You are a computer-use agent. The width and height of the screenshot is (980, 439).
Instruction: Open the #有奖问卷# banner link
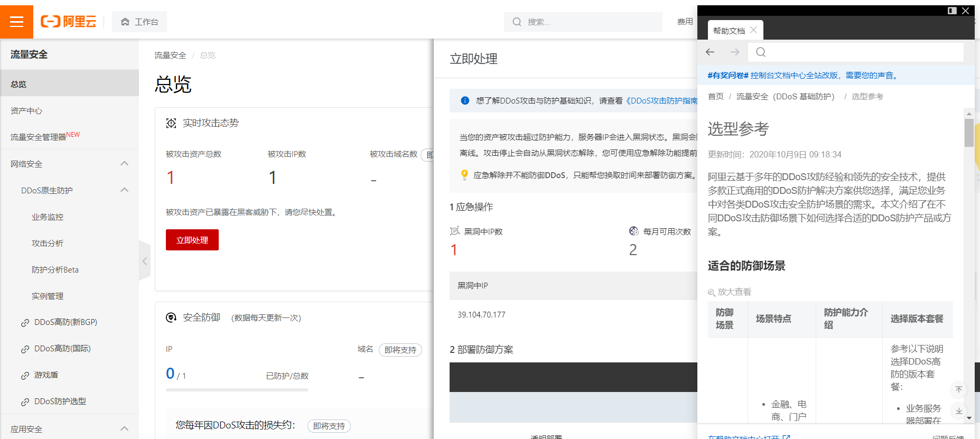pos(802,75)
